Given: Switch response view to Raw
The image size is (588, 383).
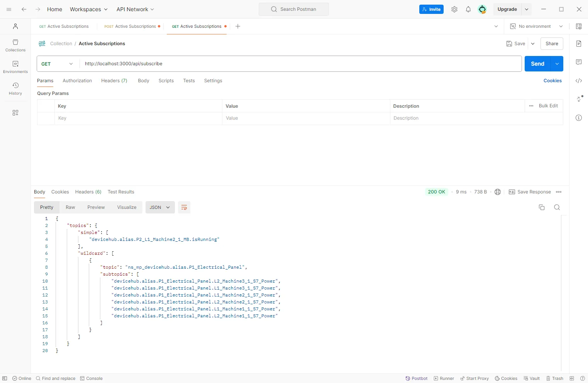Looking at the screenshot, I should (x=70, y=207).
